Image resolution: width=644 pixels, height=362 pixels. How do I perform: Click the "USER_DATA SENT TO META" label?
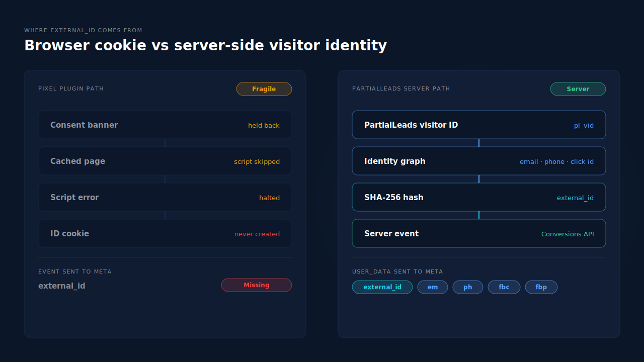click(397, 272)
